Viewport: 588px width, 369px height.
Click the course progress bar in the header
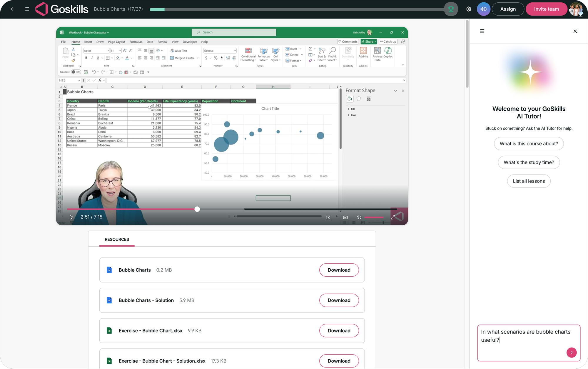click(x=297, y=9)
